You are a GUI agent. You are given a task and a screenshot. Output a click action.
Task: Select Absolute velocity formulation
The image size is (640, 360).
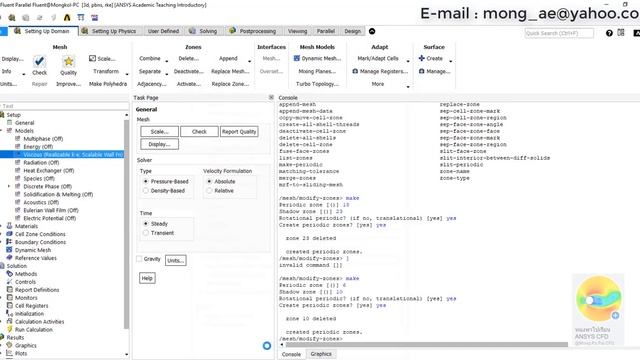(x=209, y=181)
